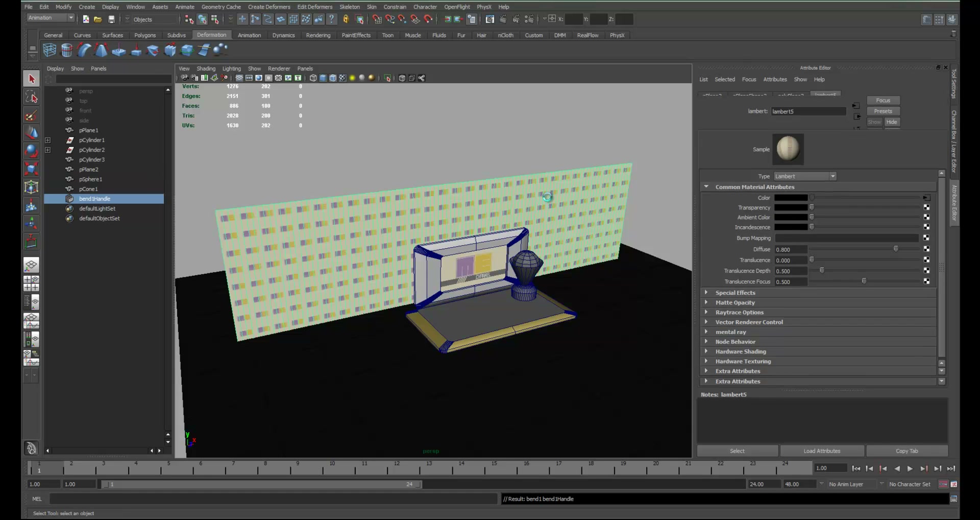Click the Translucence Focus slider handle
This screenshot has height=520, width=980.
click(x=864, y=281)
